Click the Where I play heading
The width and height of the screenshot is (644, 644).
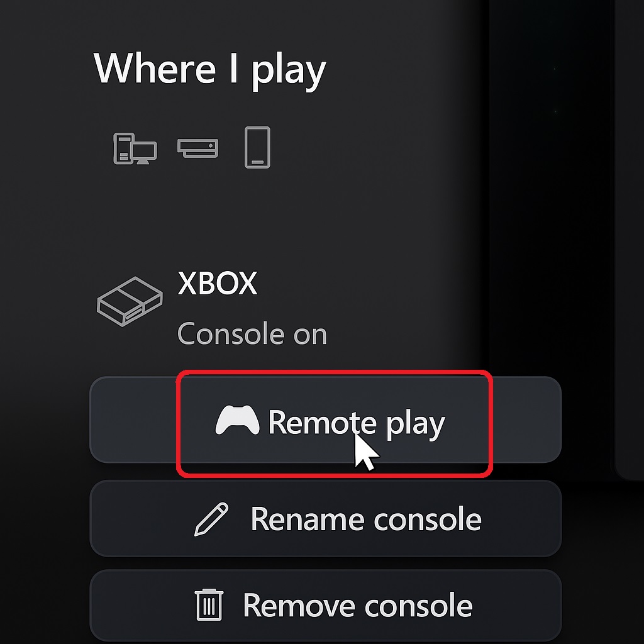tap(210, 69)
